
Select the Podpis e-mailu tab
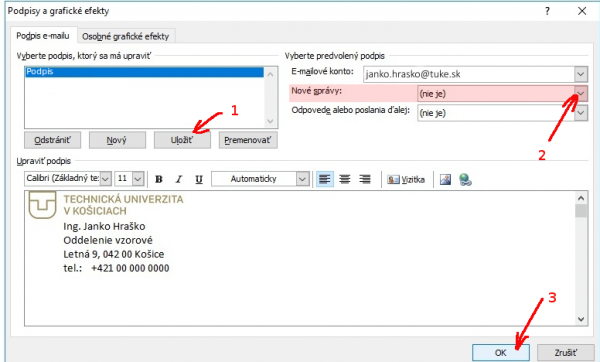click(43, 36)
